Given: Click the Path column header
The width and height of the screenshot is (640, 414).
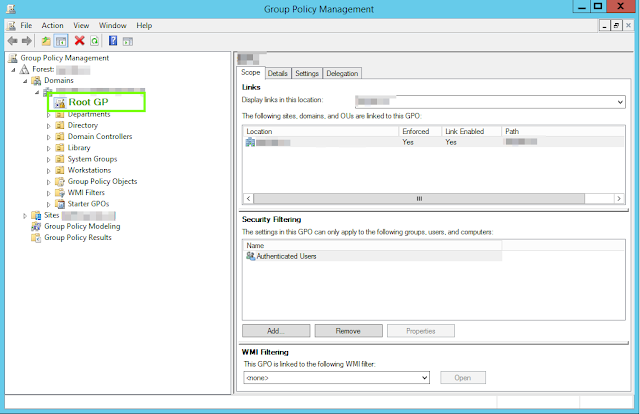Looking at the screenshot, I should pos(563,131).
